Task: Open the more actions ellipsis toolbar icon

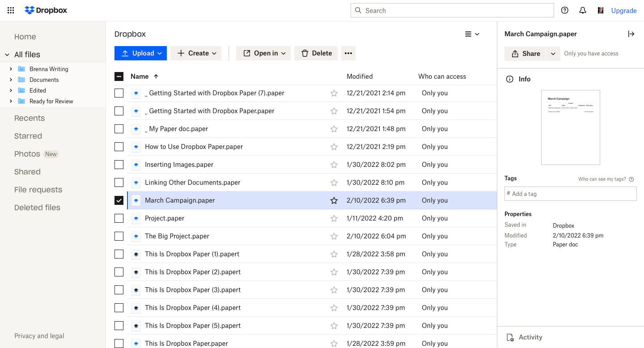Action: [348, 53]
